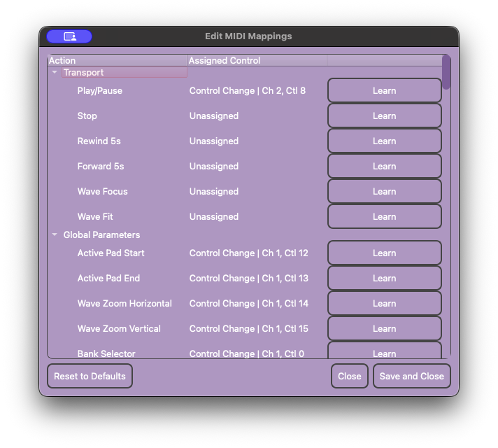Select the Forward 5s action label

(x=101, y=166)
